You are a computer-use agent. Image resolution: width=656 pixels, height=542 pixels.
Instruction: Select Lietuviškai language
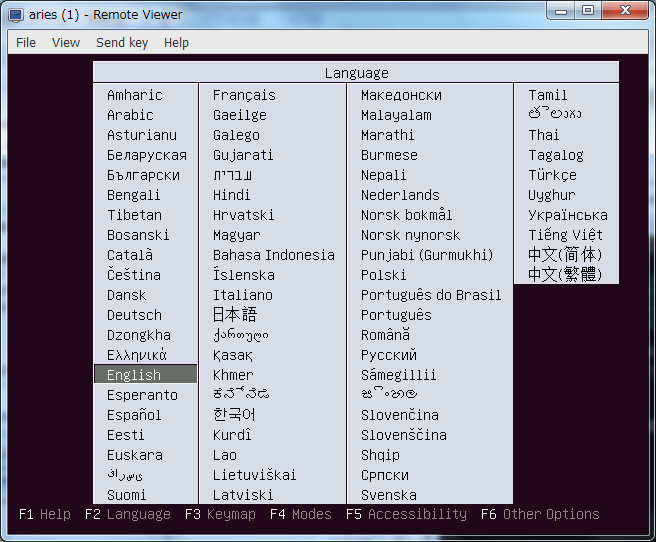(x=254, y=475)
